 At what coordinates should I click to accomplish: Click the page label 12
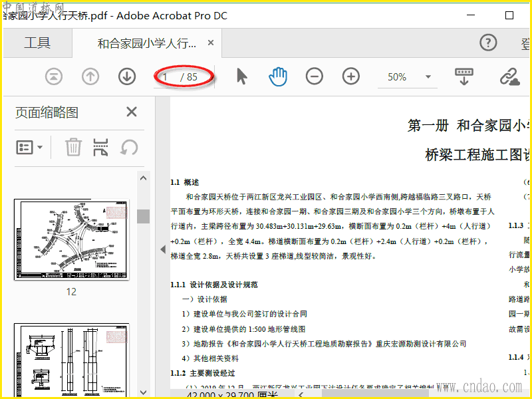(71, 292)
